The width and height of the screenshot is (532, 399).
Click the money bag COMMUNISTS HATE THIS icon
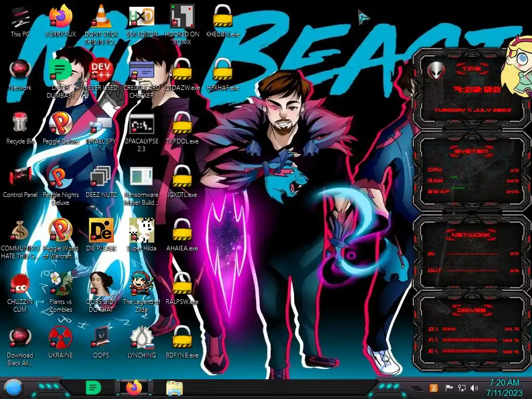coord(20,239)
